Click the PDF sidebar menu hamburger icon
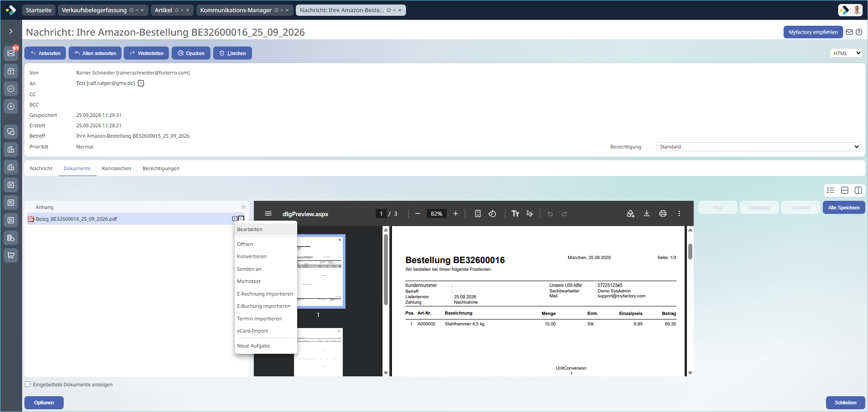 pos(268,213)
